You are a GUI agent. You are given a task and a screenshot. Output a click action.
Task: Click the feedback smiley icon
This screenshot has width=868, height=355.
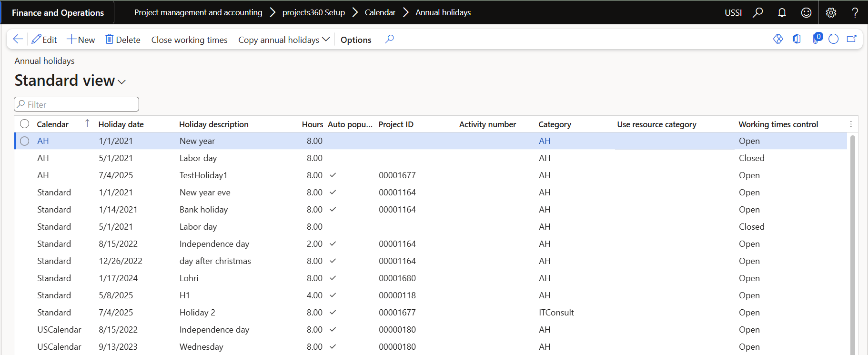point(806,13)
